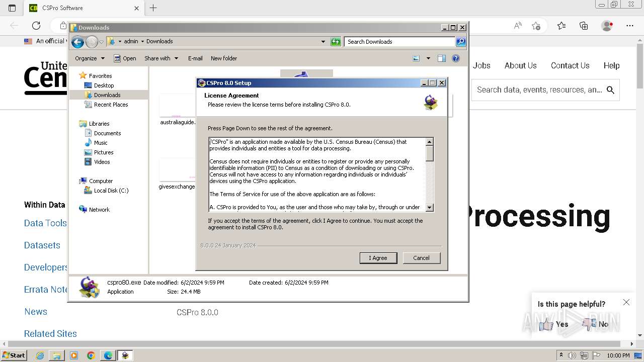Open Edge Collections icon

pyautogui.click(x=584, y=26)
